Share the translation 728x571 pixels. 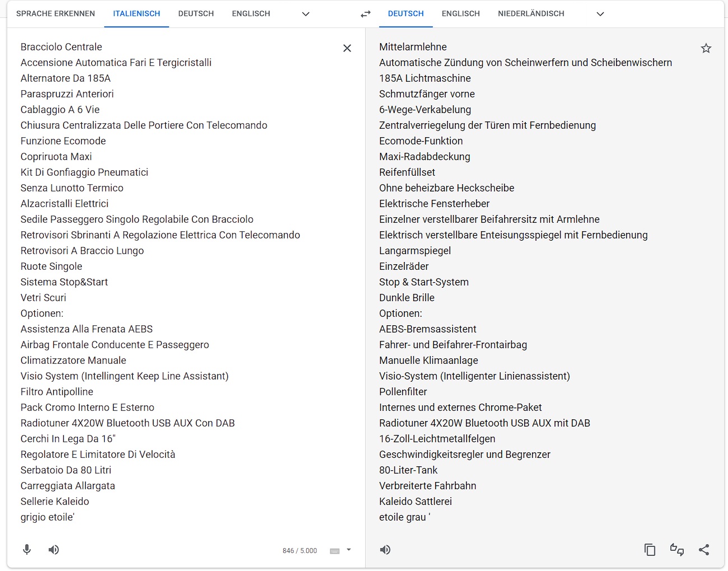704,550
